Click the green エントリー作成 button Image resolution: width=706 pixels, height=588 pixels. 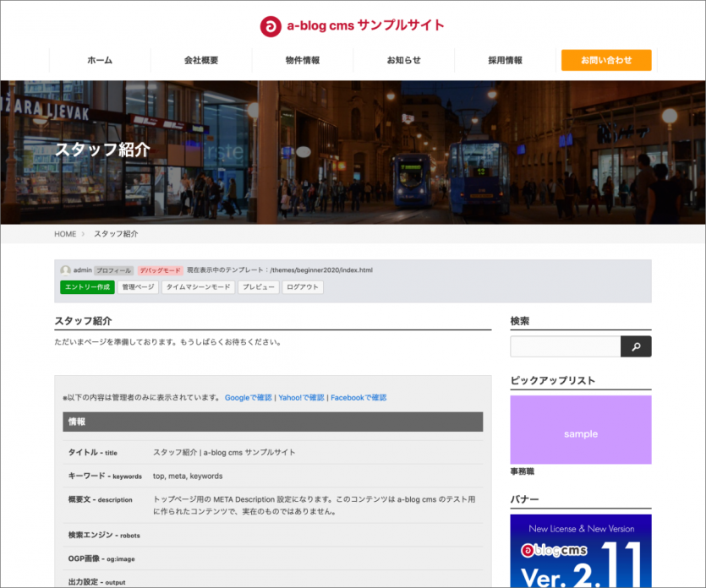(87, 287)
